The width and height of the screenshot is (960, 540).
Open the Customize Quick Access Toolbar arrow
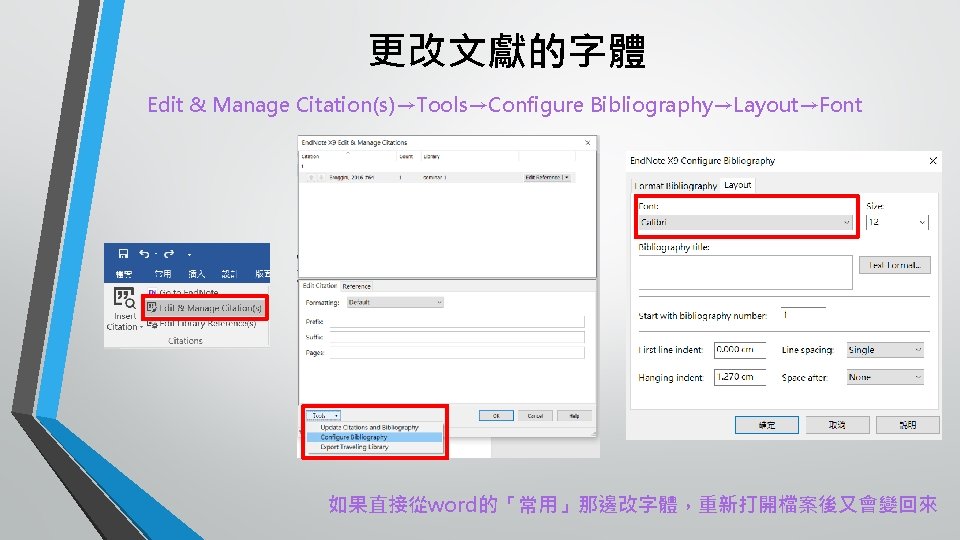189,254
